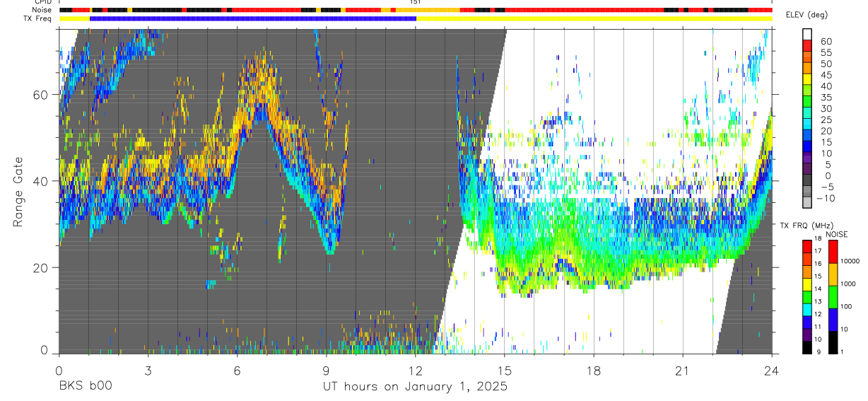The width and height of the screenshot is (868, 401).
Task: Click the cyan block of TX FRQ colorbar
Action: coord(807,310)
